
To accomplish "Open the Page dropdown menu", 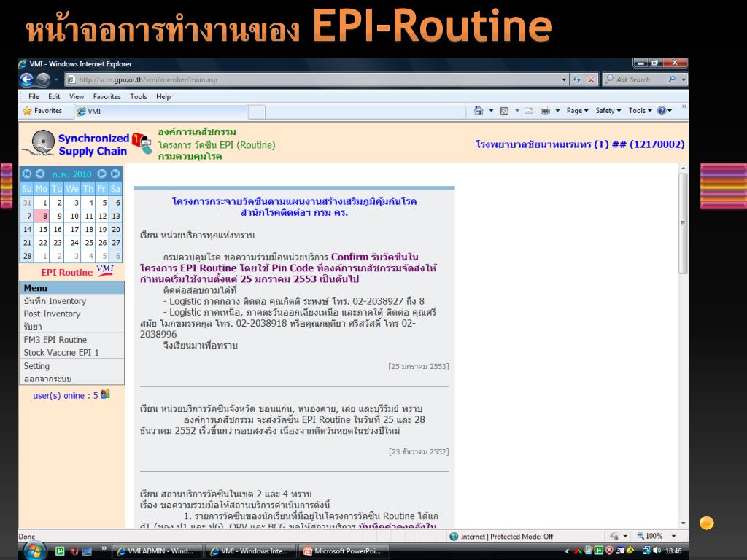I will (x=577, y=111).
